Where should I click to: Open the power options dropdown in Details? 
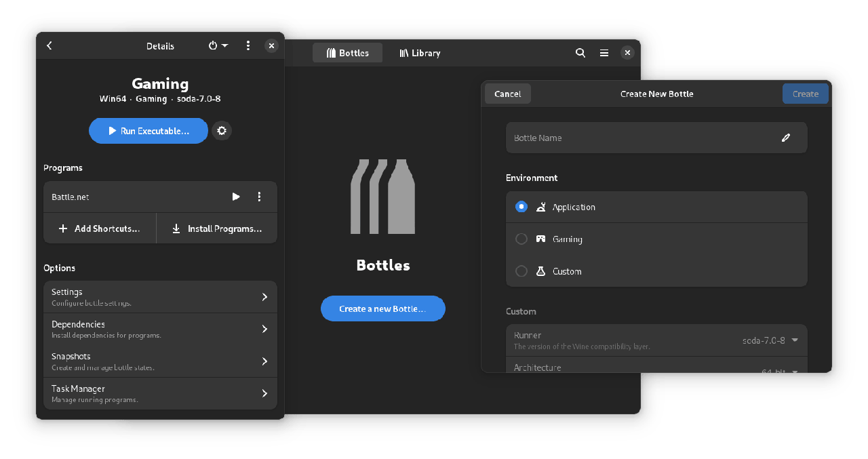click(x=218, y=45)
